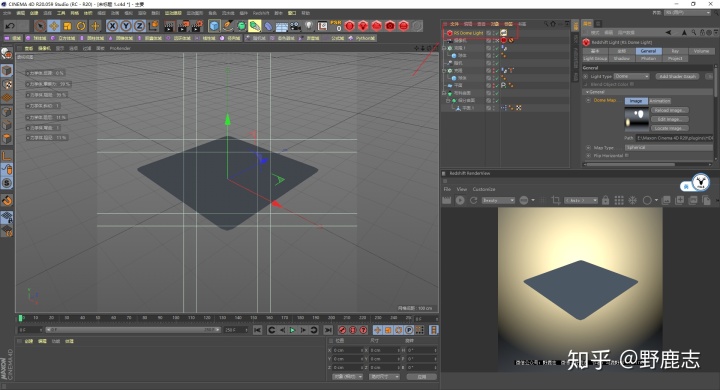Click the timeline ruler at frame 90

click(160, 318)
